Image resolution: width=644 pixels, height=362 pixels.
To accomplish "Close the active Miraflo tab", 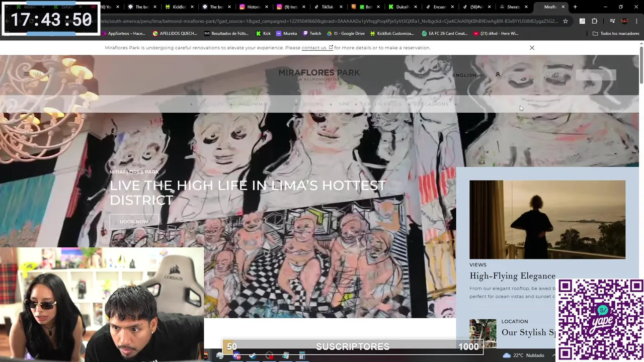I will pos(563,7).
